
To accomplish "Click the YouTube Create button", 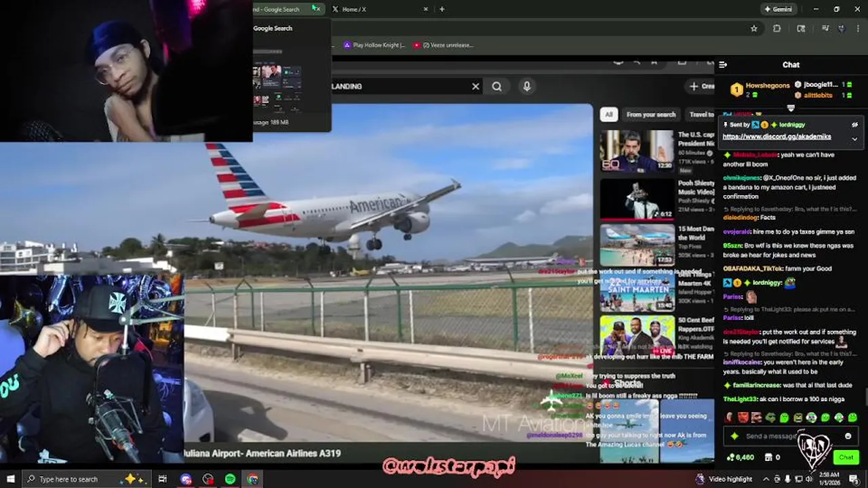I will coord(701,86).
